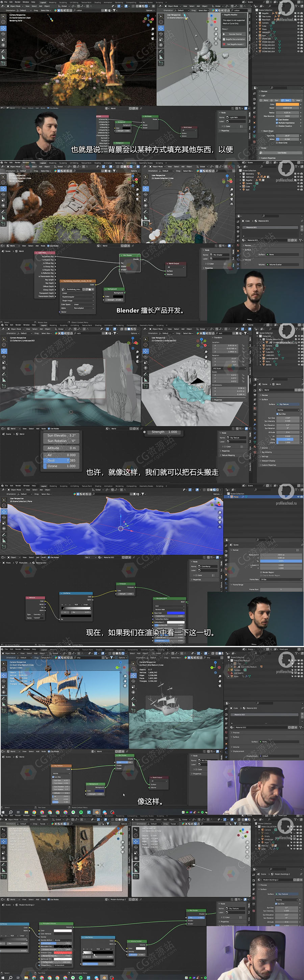304x980 pixels.
Task: Switch to Area light type tab
Action: (x=298, y=101)
